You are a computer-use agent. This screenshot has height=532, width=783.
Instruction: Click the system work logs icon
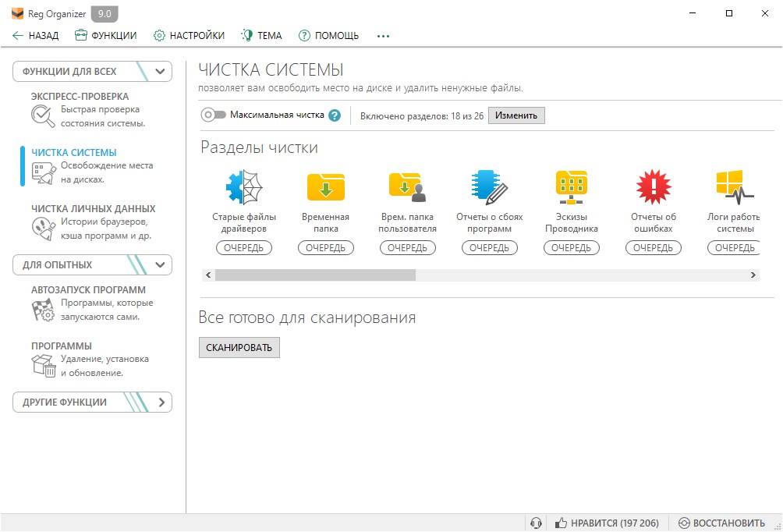pyautogui.click(x=734, y=187)
